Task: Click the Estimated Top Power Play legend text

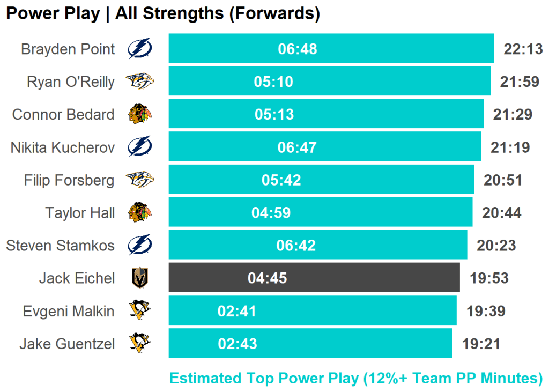Action: [x=356, y=378]
